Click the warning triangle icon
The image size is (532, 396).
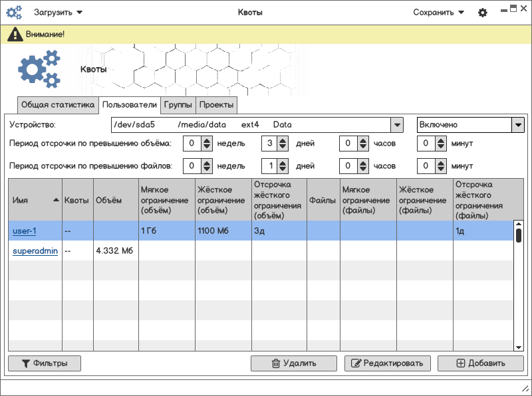pyautogui.click(x=15, y=35)
